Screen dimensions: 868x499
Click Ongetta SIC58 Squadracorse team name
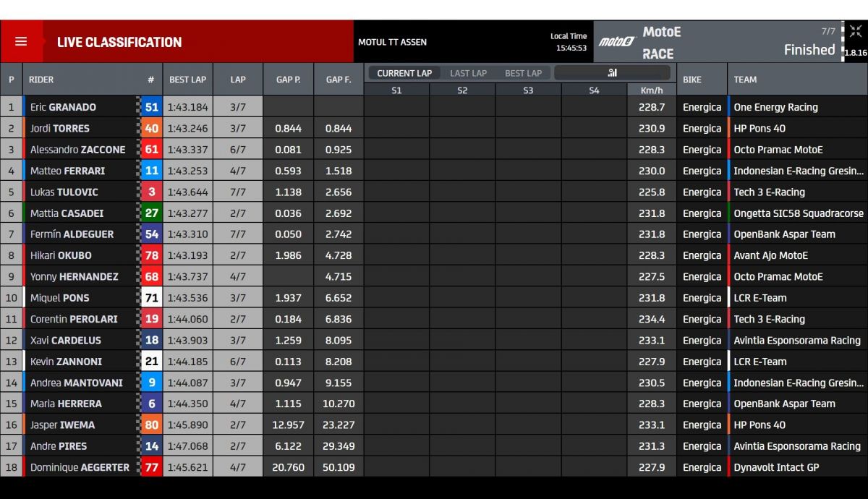(x=799, y=213)
